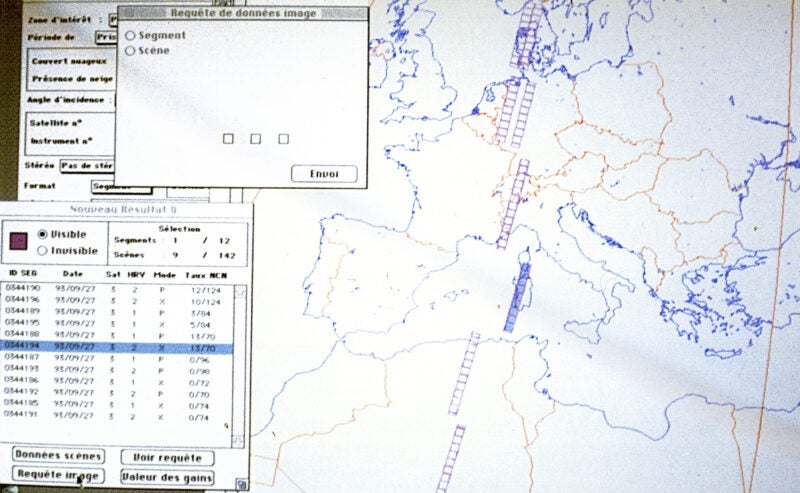Click the HRV column header
The image size is (800, 493).
pos(136,275)
